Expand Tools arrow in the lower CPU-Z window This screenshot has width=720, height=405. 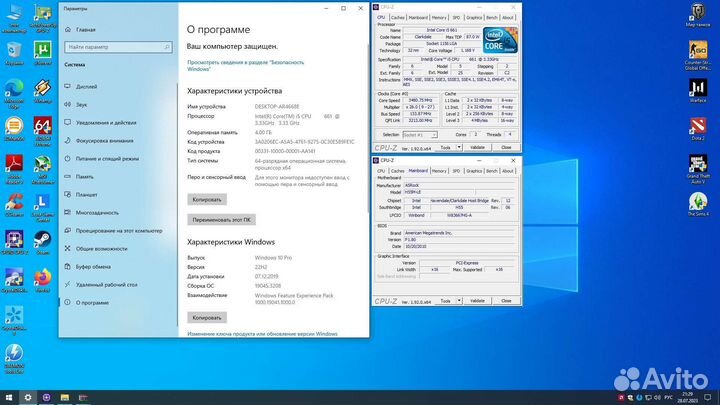[x=459, y=301]
